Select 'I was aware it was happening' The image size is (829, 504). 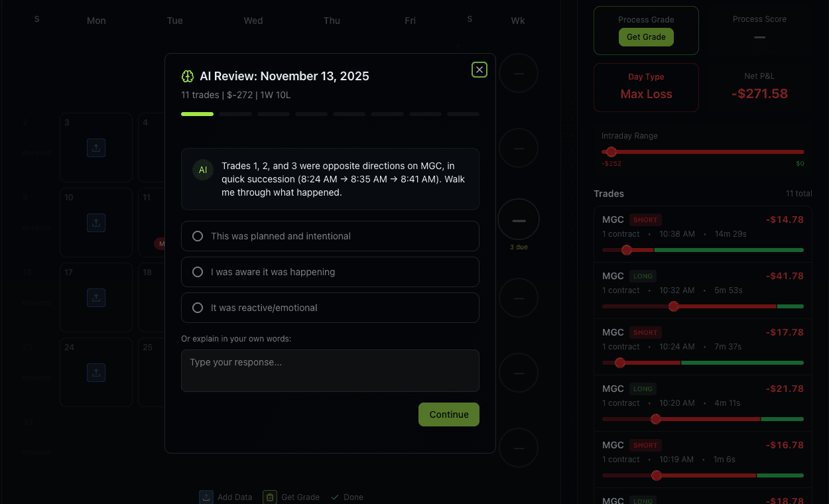pyautogui.click(x=330, y=272)
